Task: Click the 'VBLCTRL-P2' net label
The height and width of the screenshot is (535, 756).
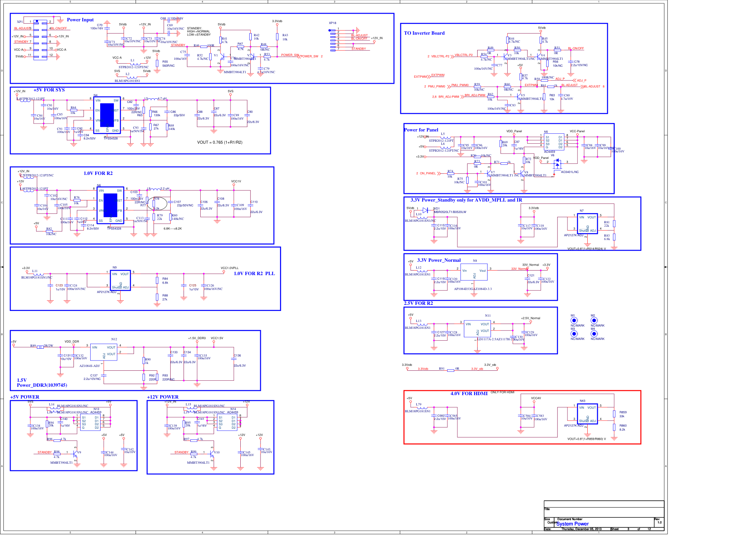Action: click(x=464, y=55)
